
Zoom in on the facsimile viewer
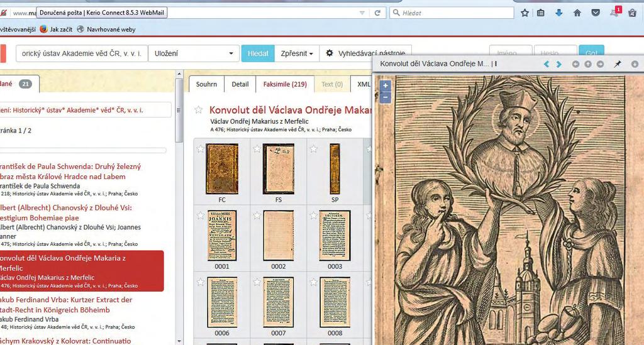coord(386,85)
